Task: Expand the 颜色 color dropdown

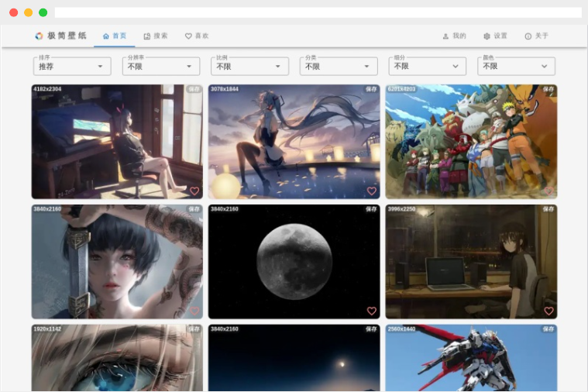Action: point(517,67)
